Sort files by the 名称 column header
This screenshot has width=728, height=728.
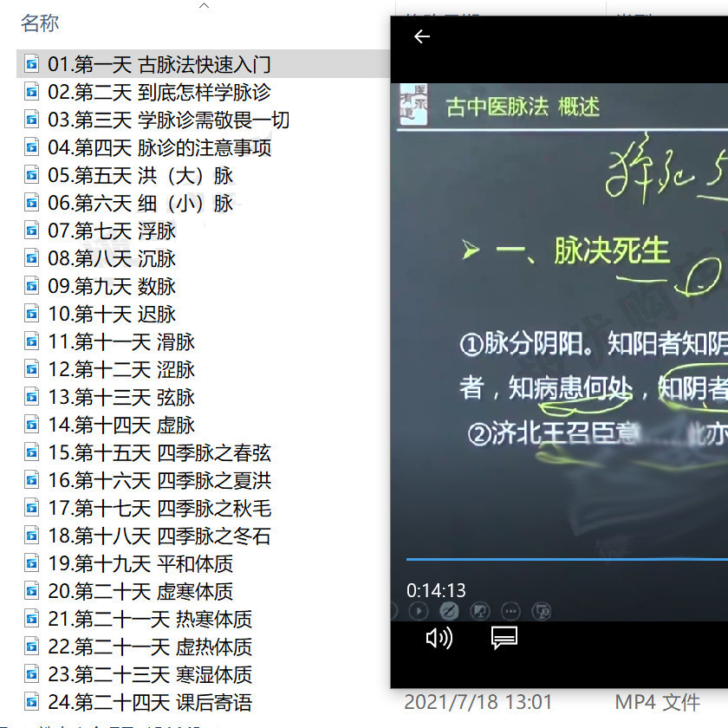[40, 23]
